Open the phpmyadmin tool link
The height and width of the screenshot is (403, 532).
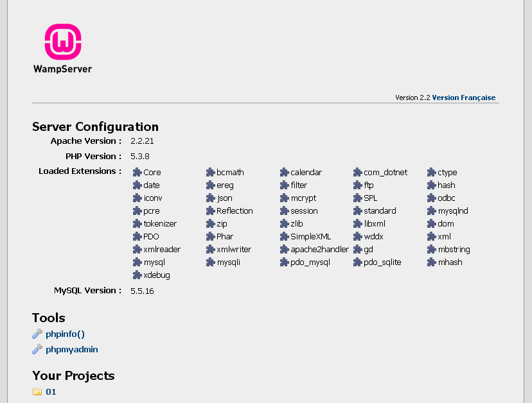click(72, 350)
